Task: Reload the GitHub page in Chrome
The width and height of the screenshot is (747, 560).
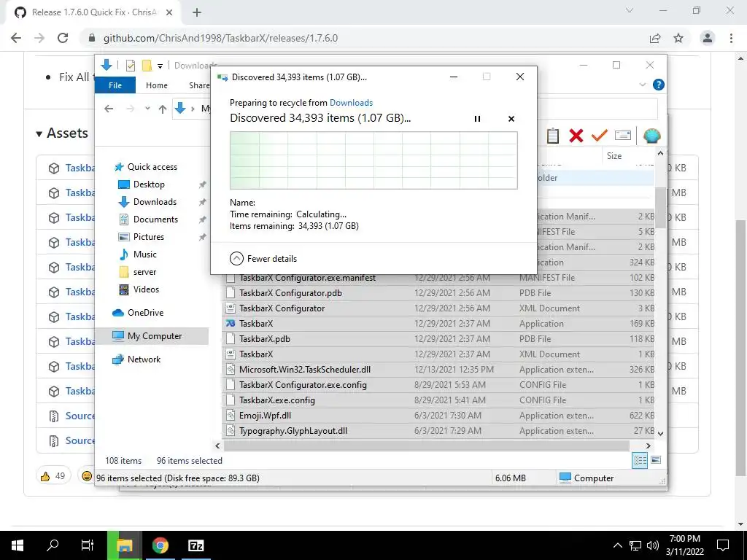Action: click(63, 38)
